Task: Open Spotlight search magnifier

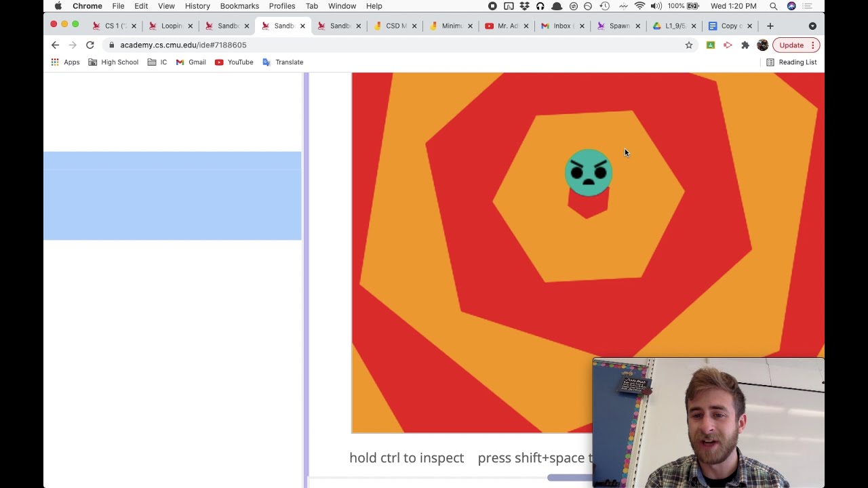Action: point(774,6)
